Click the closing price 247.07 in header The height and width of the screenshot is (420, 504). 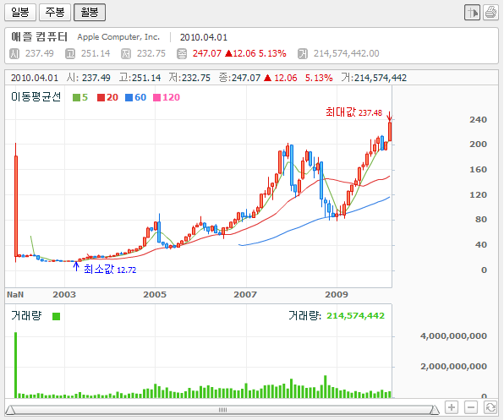pos(207,53)
